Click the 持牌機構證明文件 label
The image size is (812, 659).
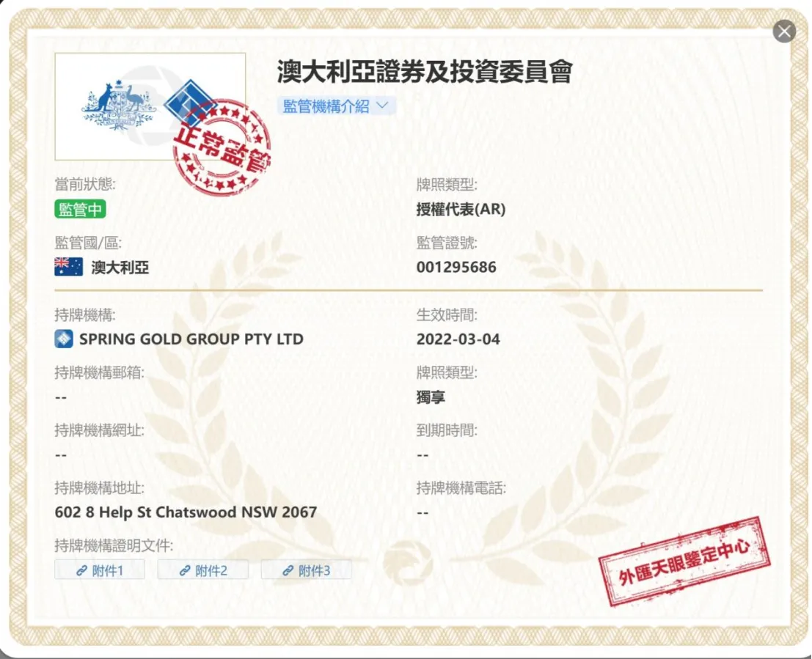click(x=114, y=545)
